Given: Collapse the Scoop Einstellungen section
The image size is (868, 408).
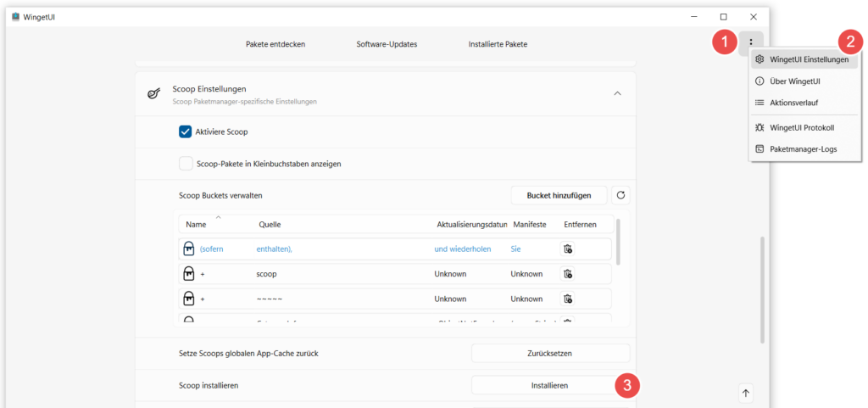Looking at the screenshot, I should [x=617, y=93].
